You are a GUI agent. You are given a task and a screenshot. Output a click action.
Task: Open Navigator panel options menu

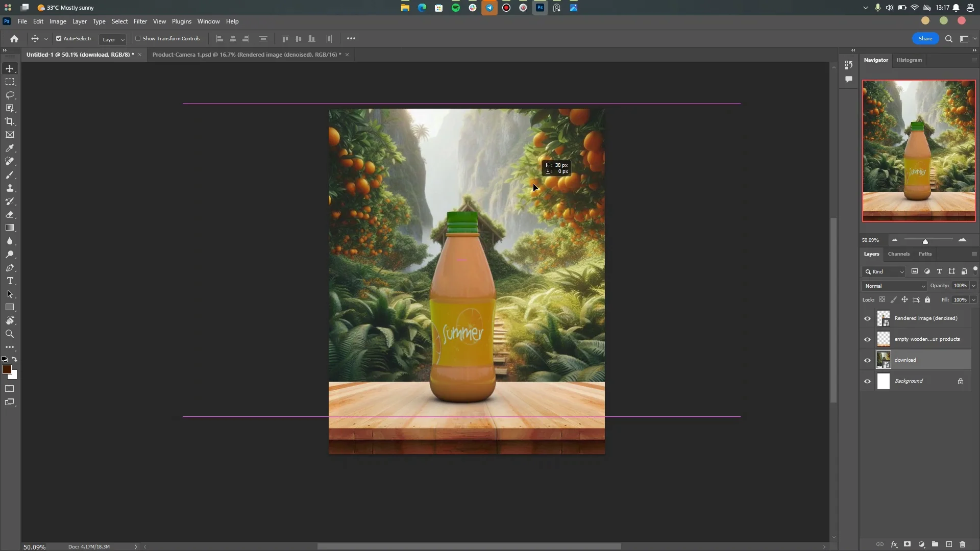pos(974,60)
